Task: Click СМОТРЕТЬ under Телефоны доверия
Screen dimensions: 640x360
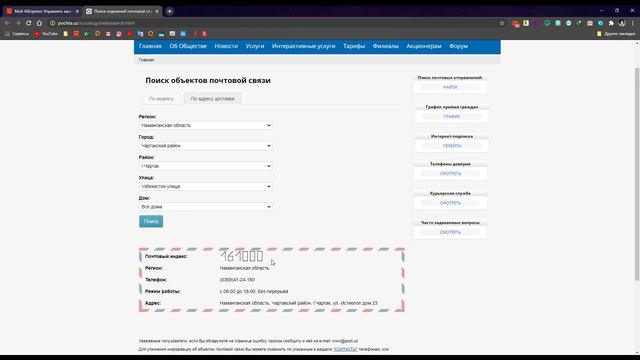Action: [x=450, y=174]
